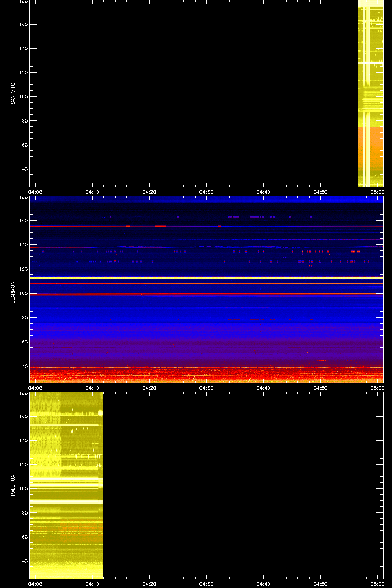
Task: Click the SAN VITO axis label
Action: click(13, 93)
